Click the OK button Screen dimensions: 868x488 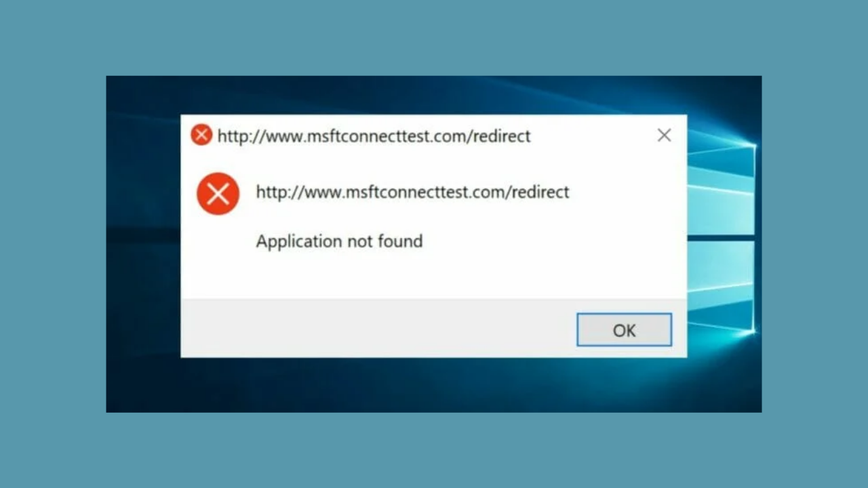click(624, 330)
